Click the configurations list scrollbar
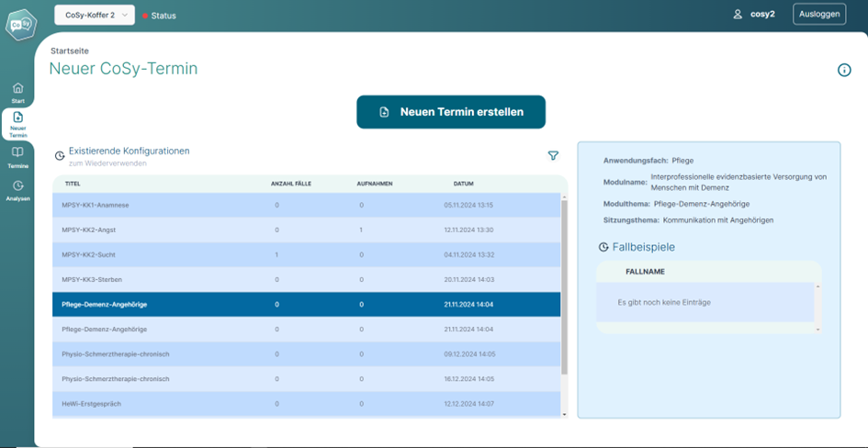This screenshot has width=868, height=448. [x=564, y=285]
